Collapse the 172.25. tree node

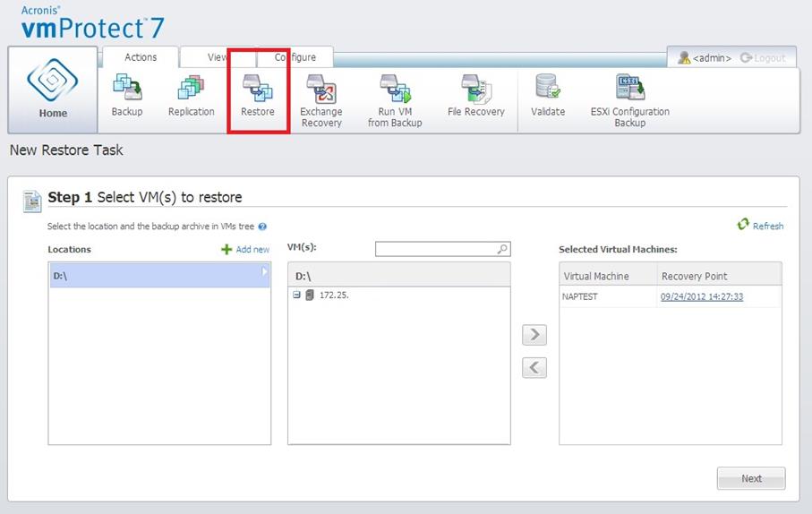(x=296, y=295)
